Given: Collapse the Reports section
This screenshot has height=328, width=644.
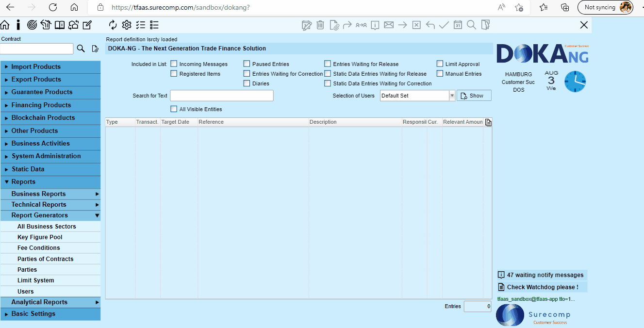Looking at the screenshot, I should (x=50, y=182).
